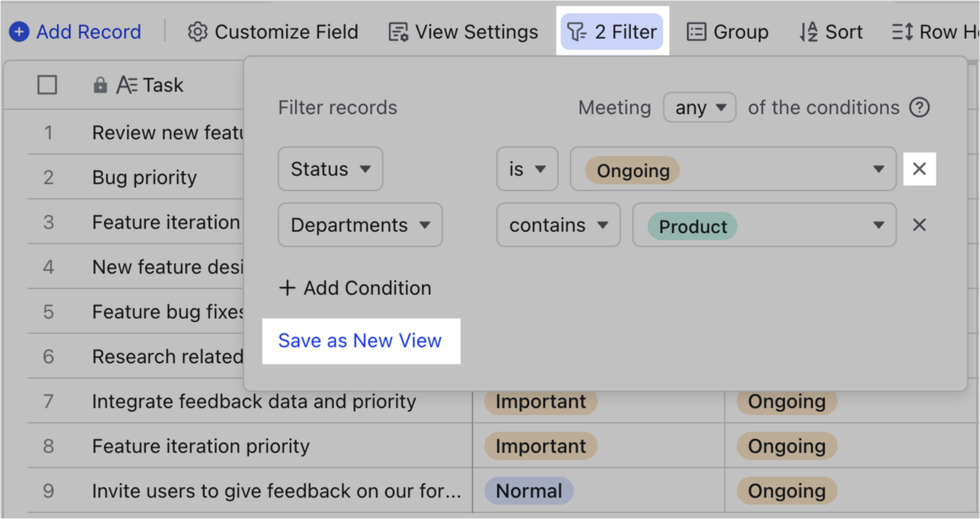Toggle the 2 Filter button

click(612, 32)
